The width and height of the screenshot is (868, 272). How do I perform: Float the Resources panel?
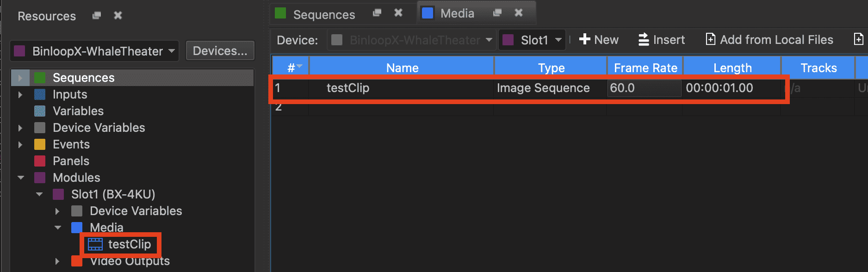point(97,16)
